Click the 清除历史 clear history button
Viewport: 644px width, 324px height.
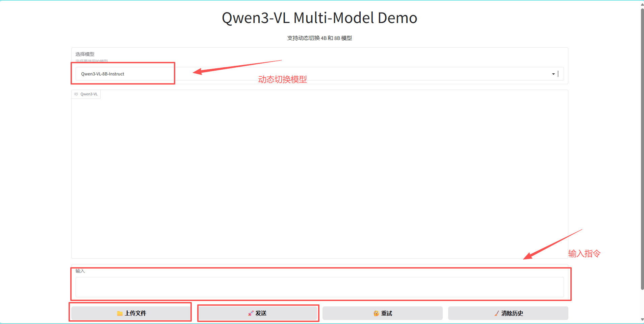(508, 313)
